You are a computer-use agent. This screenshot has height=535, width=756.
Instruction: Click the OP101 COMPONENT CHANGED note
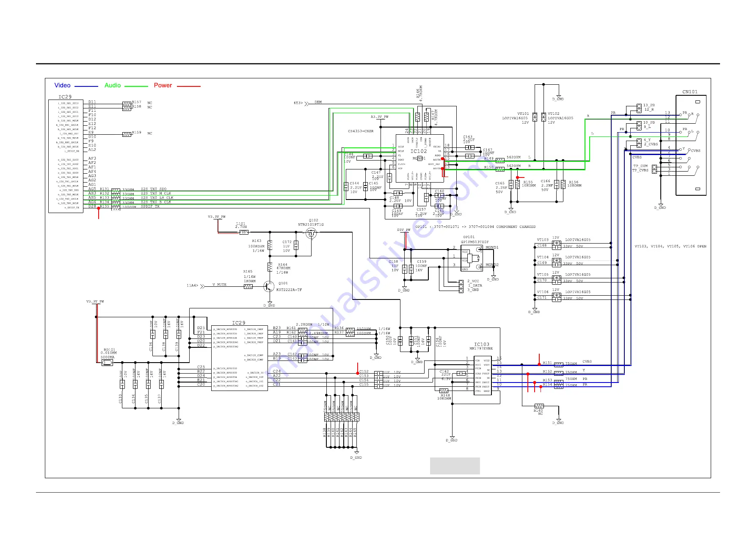coord(475,227)
